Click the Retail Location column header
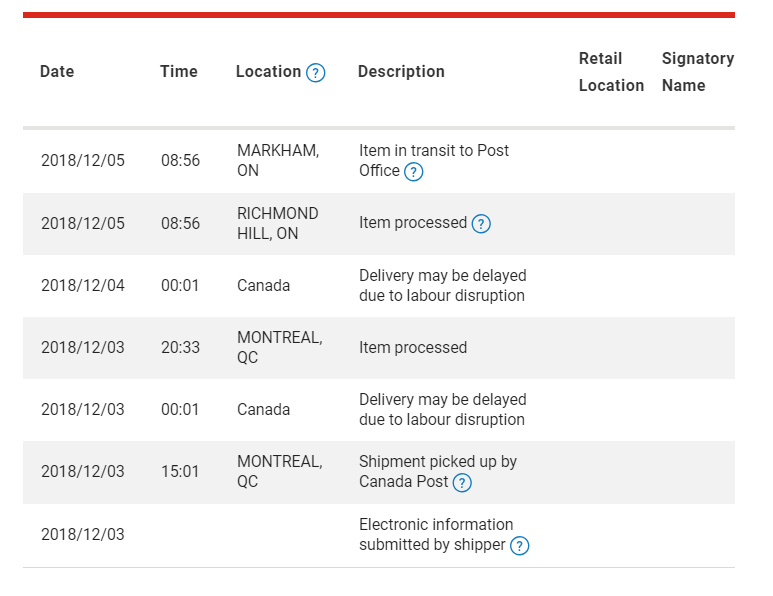This screenshot has width=773, height=596. click(611, 72)
